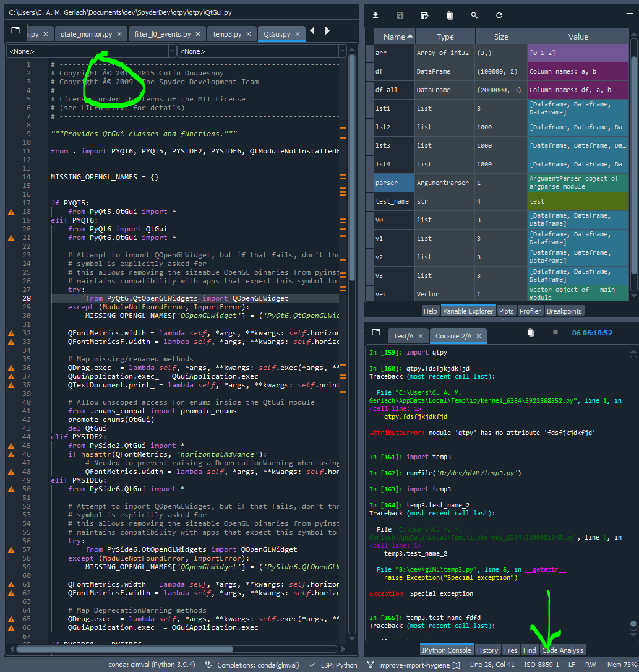Image resolution: width=639 pixels, height=672 pixels.
Task: Open the right <None> function dropdown
Action: (x=262, y=51)
